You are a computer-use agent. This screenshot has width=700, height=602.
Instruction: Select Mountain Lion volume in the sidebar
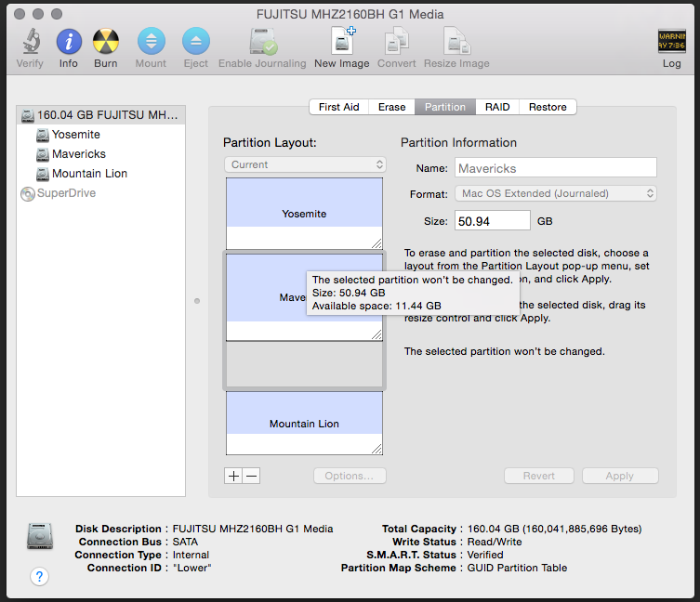(x=101, y=174)
